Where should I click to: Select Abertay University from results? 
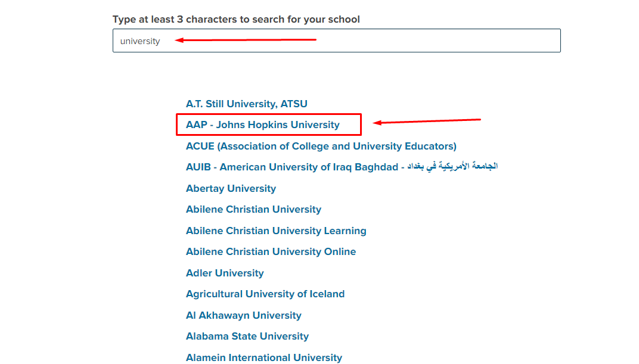(231, 188)
